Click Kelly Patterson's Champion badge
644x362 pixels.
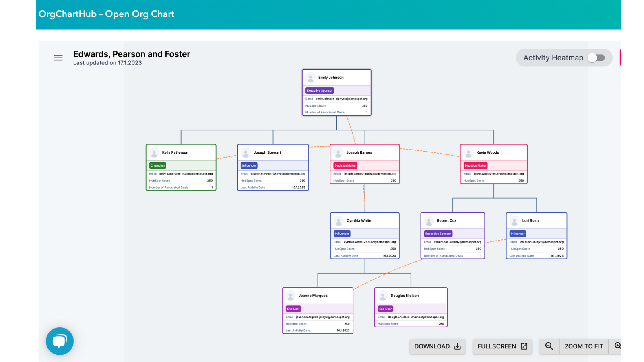tap(157, 166)
